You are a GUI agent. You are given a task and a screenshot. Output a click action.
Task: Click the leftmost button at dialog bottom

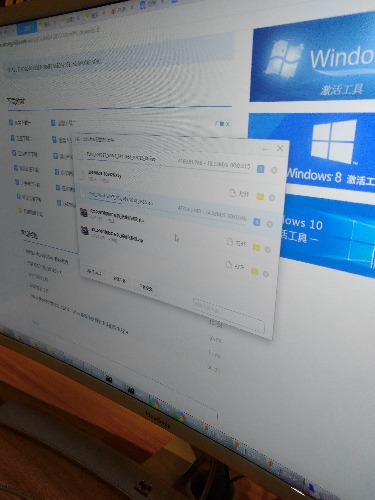tap(94, 272)
